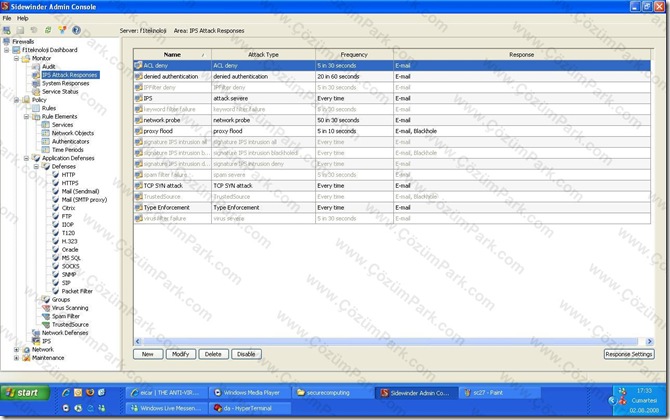Open Internet Explorer from the quick launch

pyautogui.click(x=66, y=392)
